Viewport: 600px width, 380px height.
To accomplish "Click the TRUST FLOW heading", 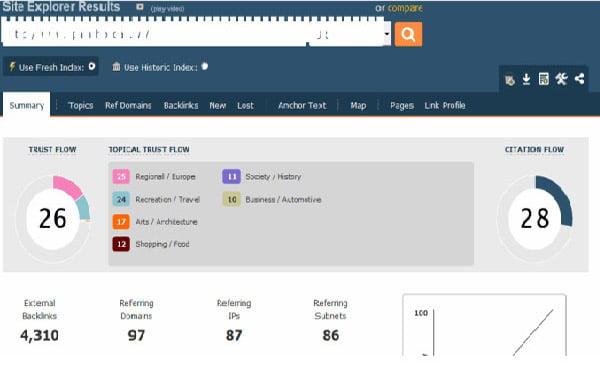I will [x=52, y=150].
